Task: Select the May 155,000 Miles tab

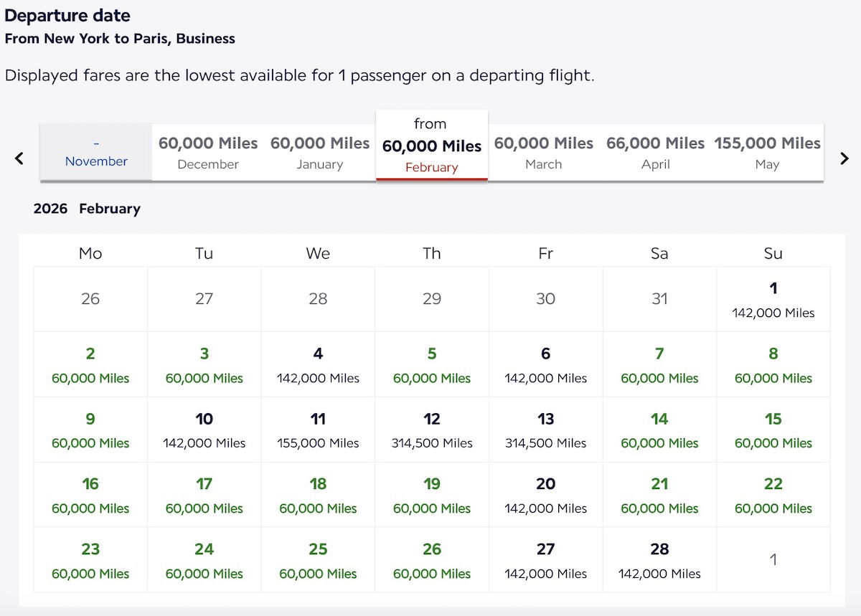Action: pyautogui.click(x=767, y=152)
